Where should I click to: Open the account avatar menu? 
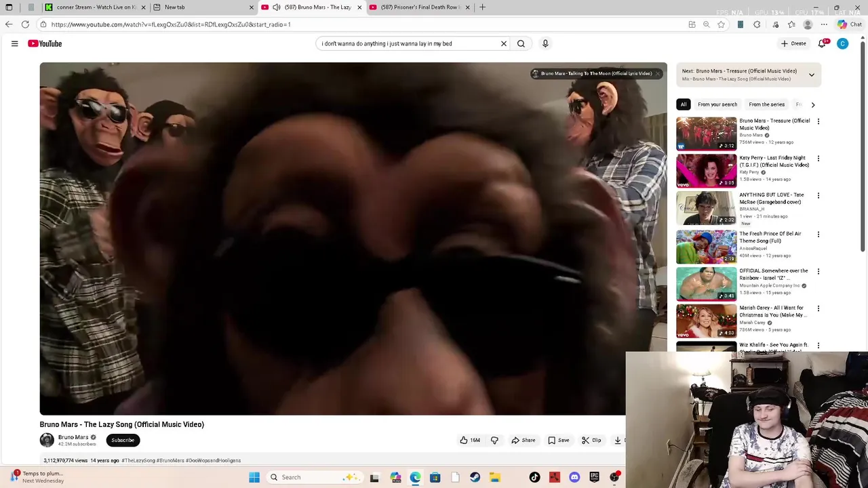pyautogui.click(x=842, y=43)
